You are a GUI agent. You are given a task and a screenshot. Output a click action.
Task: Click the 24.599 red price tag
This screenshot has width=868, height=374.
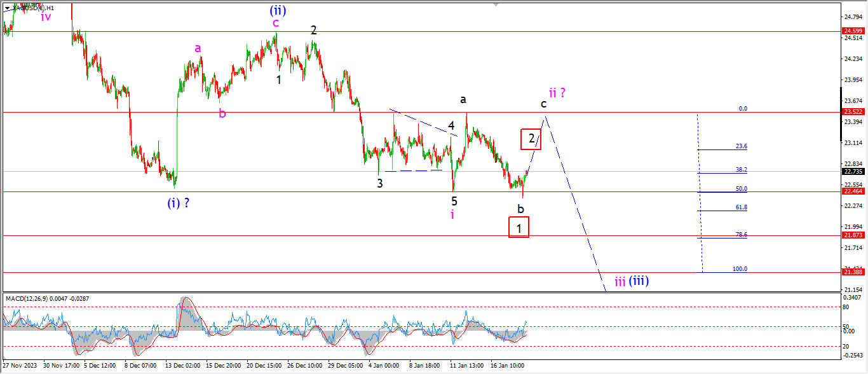(852, 31)
